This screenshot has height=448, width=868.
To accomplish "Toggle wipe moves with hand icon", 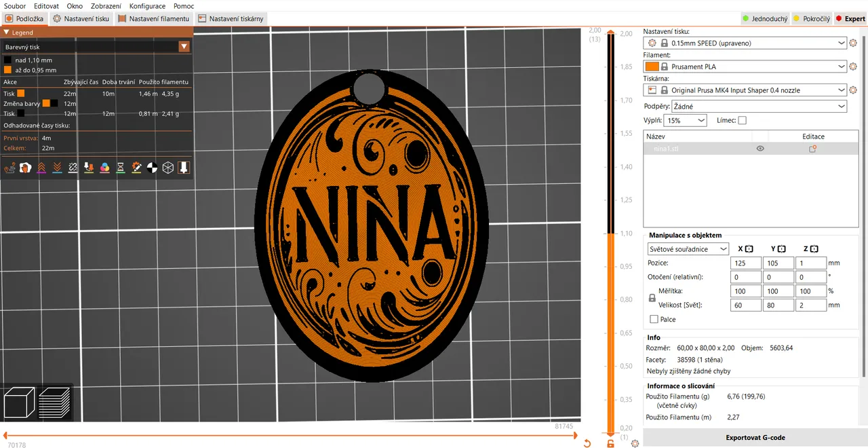I will (x=25, y=167).
